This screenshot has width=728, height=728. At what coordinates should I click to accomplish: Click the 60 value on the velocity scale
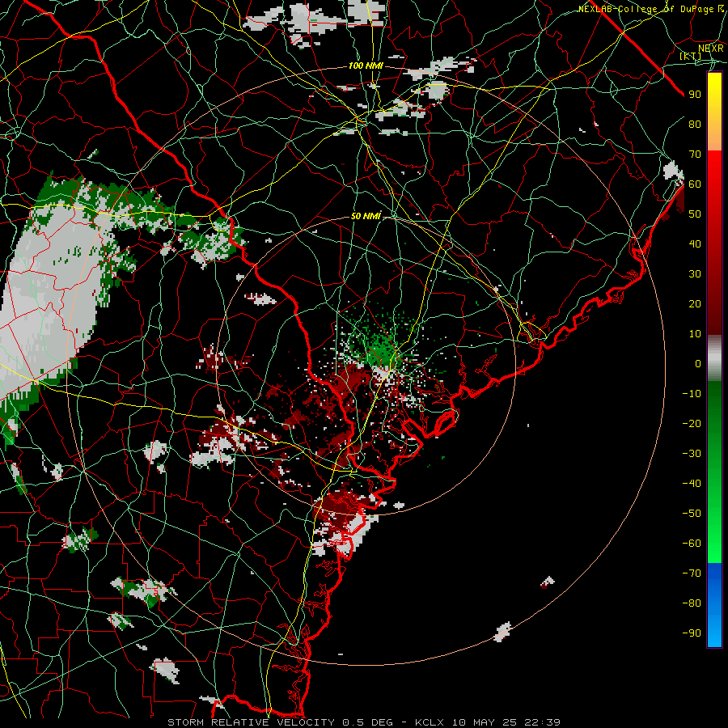pyautogui.click(x=695, y=184)
